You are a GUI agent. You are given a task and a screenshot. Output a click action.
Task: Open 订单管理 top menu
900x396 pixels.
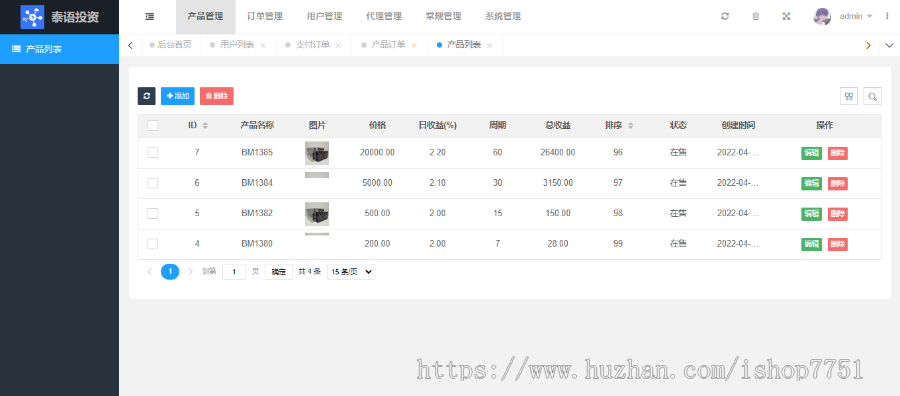point(265,17)
